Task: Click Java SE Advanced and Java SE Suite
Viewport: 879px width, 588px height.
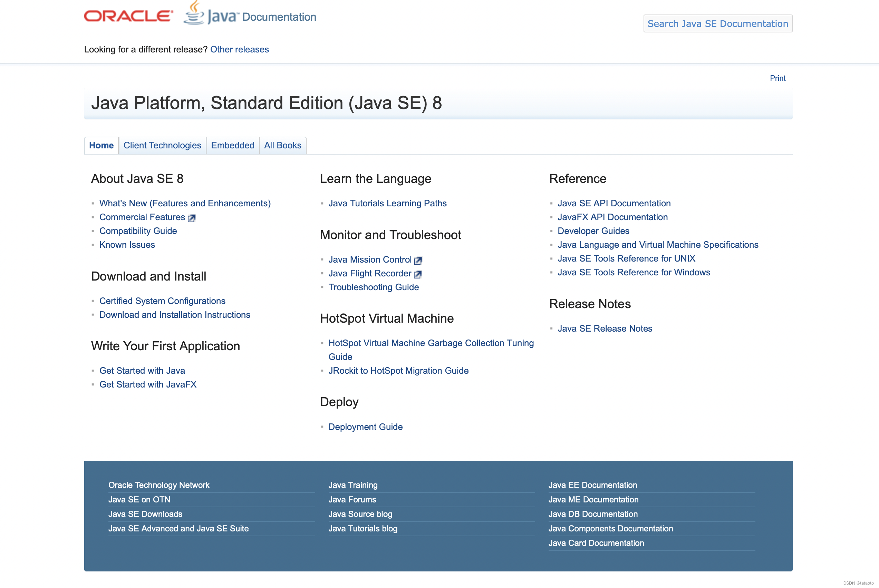Action: pyautogui.click(x=178, y=529)
